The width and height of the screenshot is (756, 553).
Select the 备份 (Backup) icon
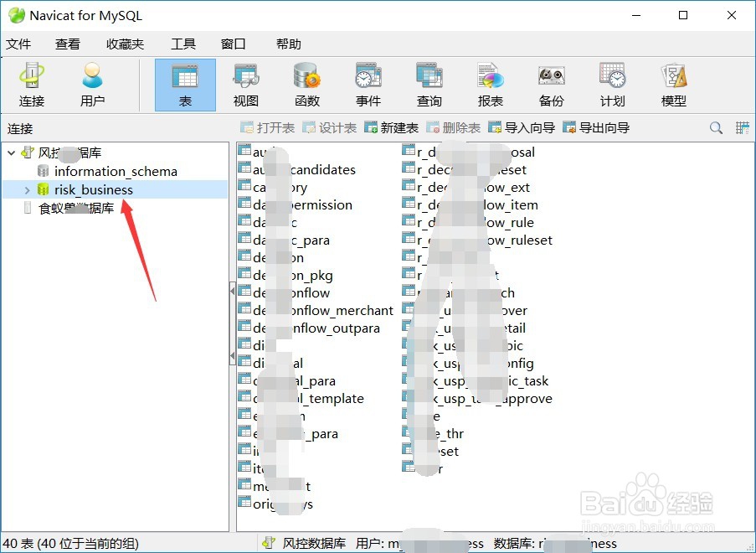tap(551, 84)
